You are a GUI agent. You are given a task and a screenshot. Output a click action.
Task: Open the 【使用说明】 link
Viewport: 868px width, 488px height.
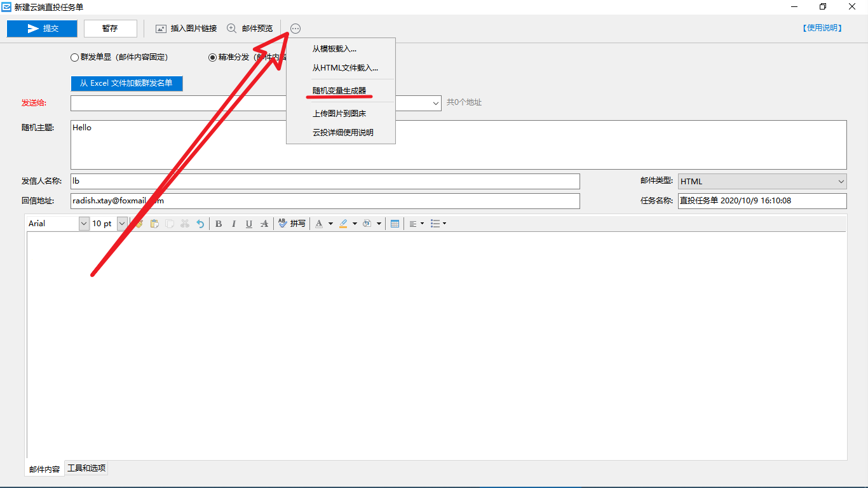(822, 28)
